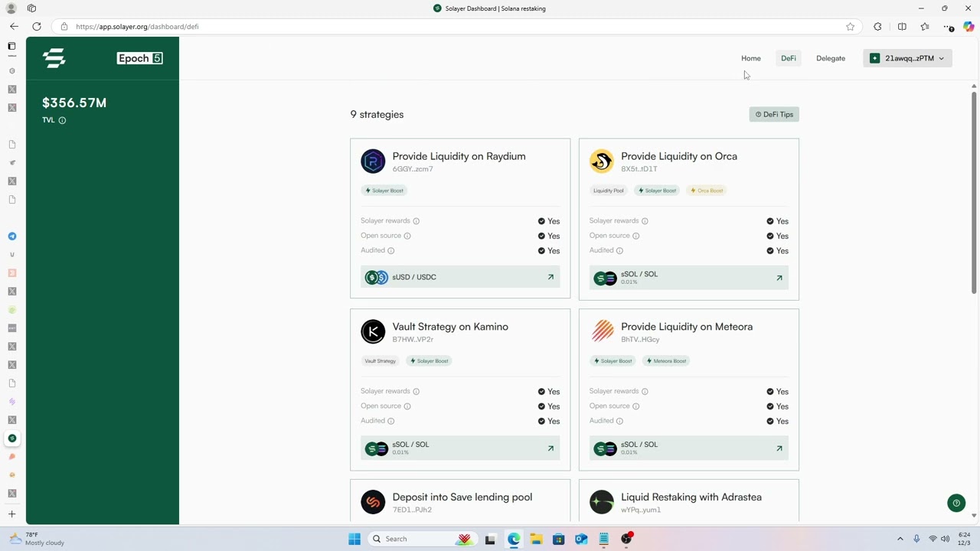Click info icon beside Raydium Open source
The width and height of the screenshot is (980, 551).
[407, 236]
